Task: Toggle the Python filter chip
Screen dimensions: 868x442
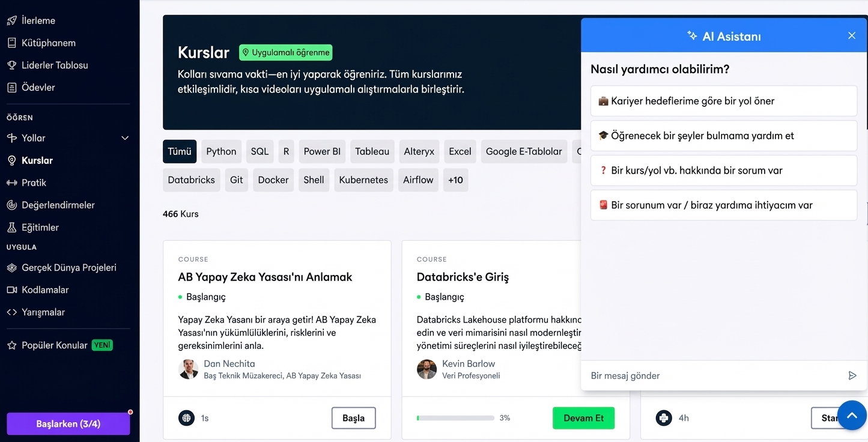Action: pos(221,151)
